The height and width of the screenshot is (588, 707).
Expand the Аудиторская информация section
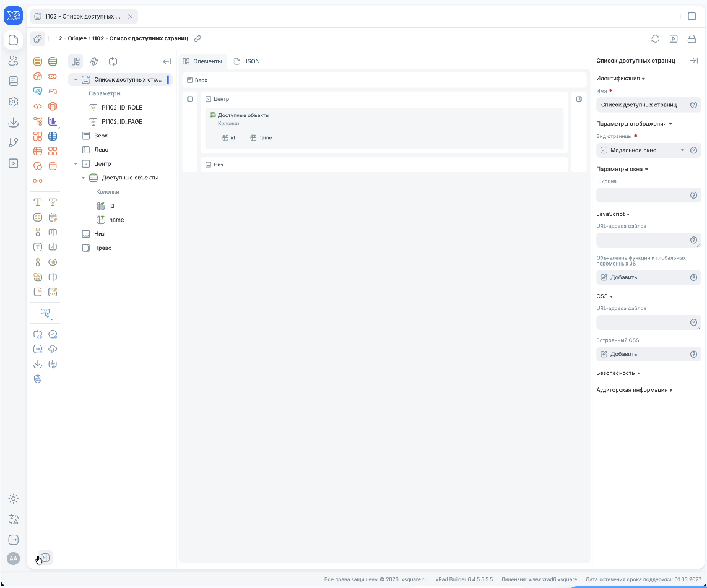[x=634, y=390]
